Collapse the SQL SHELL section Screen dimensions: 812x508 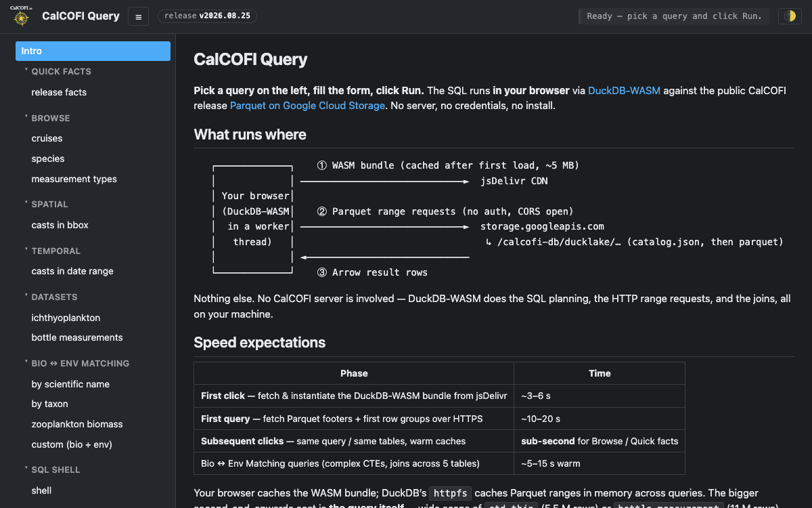pos(55,469)
